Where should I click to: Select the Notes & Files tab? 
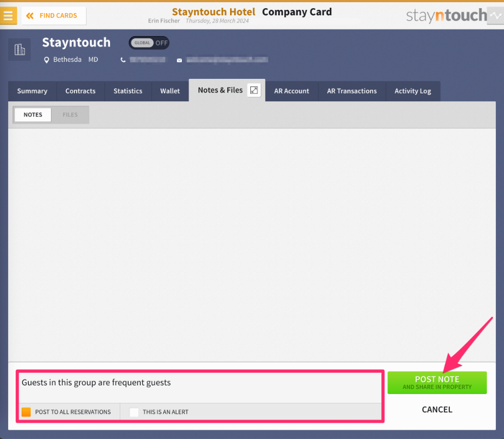tap(220, 90)
